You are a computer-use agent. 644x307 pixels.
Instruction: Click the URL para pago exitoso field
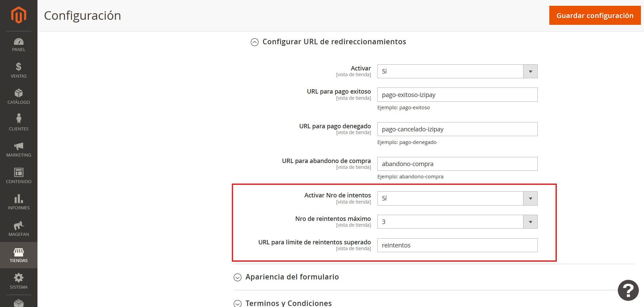click(457, 95)
